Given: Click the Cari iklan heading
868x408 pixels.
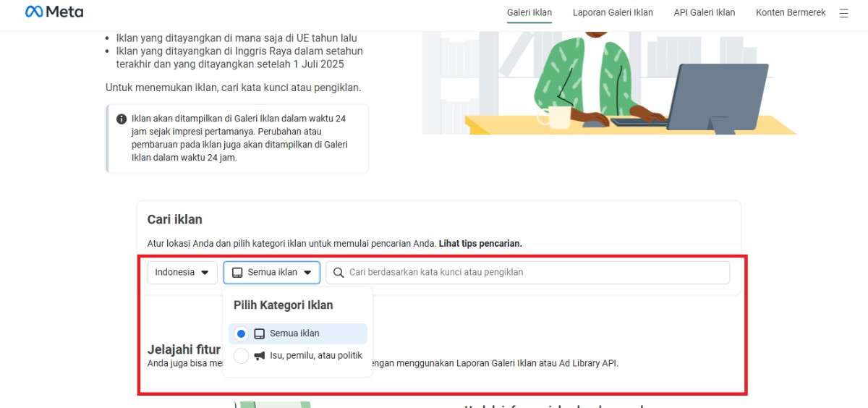Looking at the screenshot, I should coord(175,219).
